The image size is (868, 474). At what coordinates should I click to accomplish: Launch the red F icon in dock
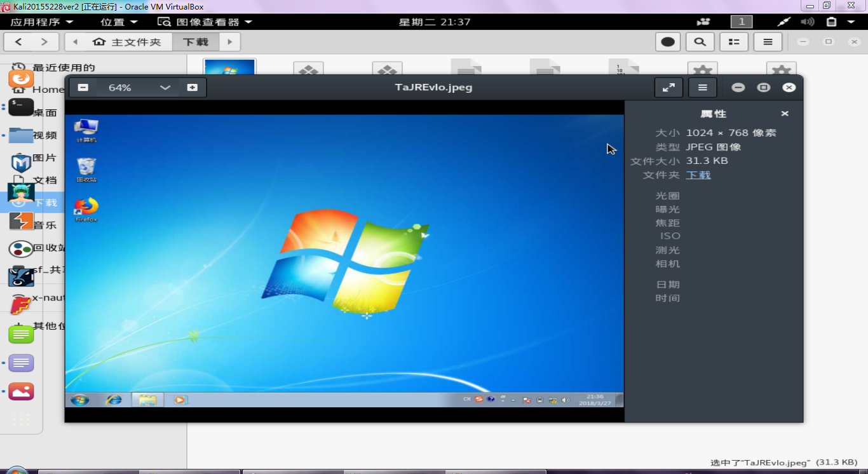pyautogui.click(x=21, y=305)
